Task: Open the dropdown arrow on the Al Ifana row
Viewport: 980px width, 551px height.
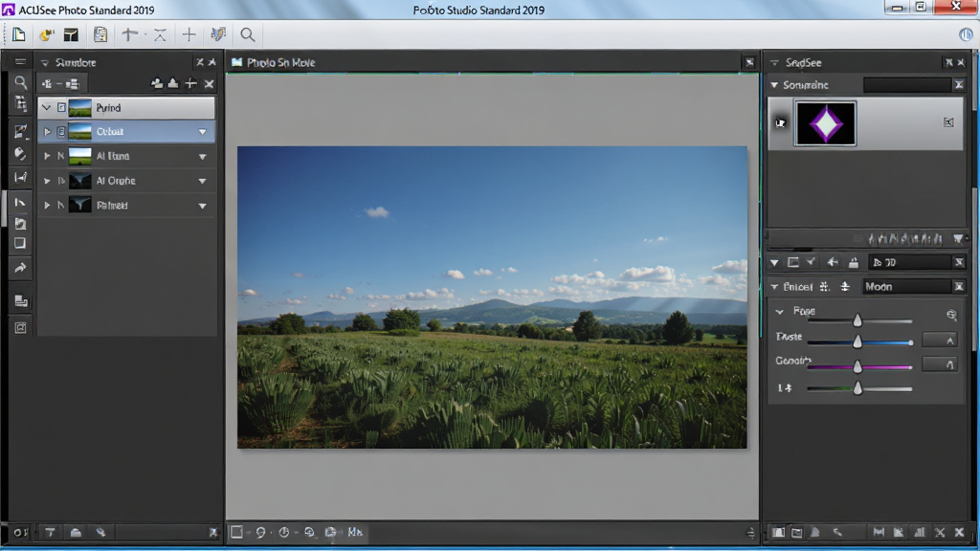Action: [x=203, y=157]
